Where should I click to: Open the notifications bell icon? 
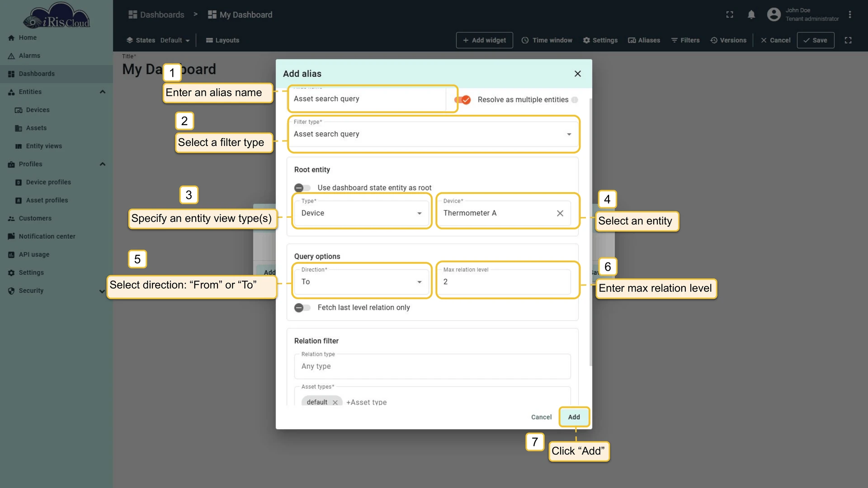tap(751, 14)
